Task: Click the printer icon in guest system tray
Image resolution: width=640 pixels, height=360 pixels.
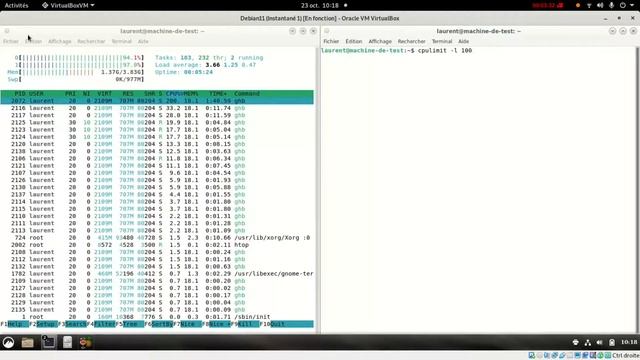Action: (x=576, y=342)
